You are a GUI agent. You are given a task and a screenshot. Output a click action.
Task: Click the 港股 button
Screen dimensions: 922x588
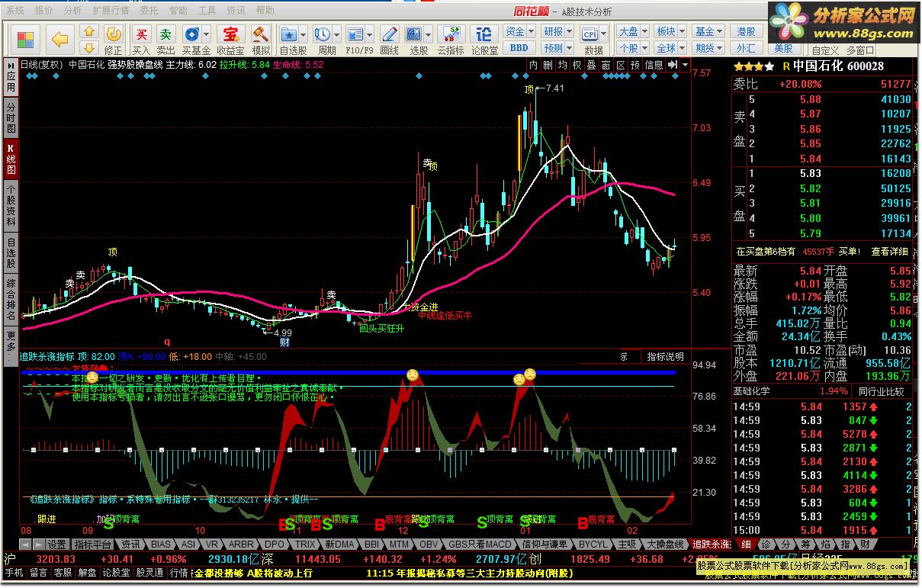point(747,31)
